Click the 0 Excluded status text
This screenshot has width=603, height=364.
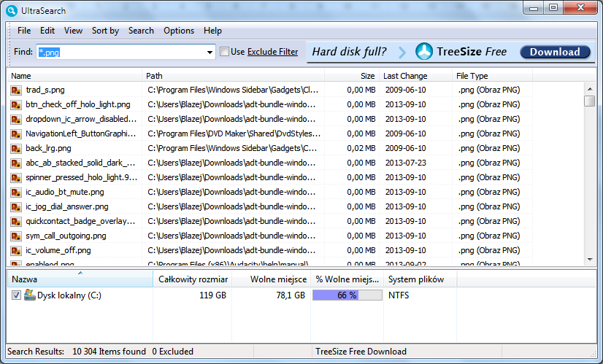click(x=173, y=352)
